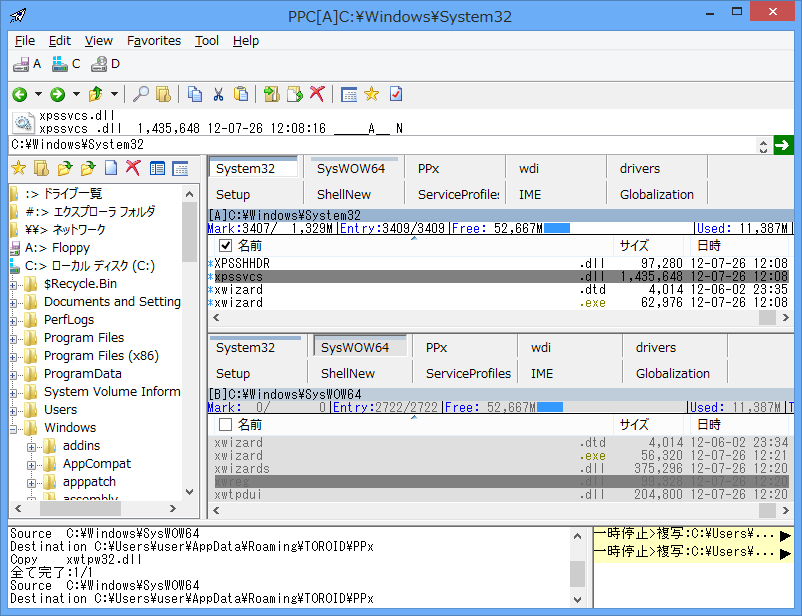Check the 名前 checkbox in pane B
The width and height of the screenshot is (802, 616).
click(x=225, y=424)
